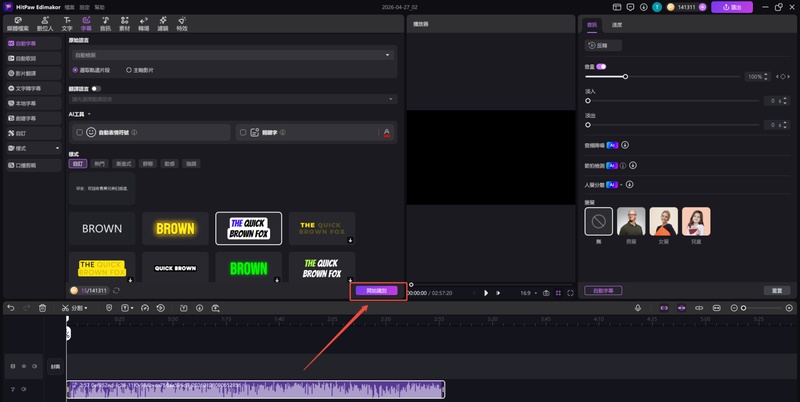The width and height of the screenshot is (800, 402).
Task: Select the 音訊 tab in properties panel
Action: coord(592,24)
